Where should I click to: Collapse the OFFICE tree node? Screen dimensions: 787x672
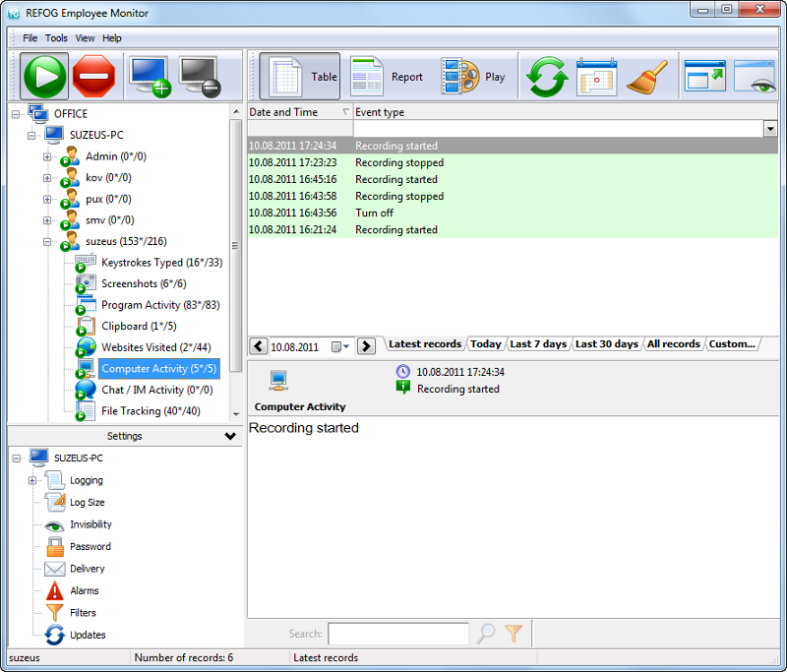coord(16,114)
